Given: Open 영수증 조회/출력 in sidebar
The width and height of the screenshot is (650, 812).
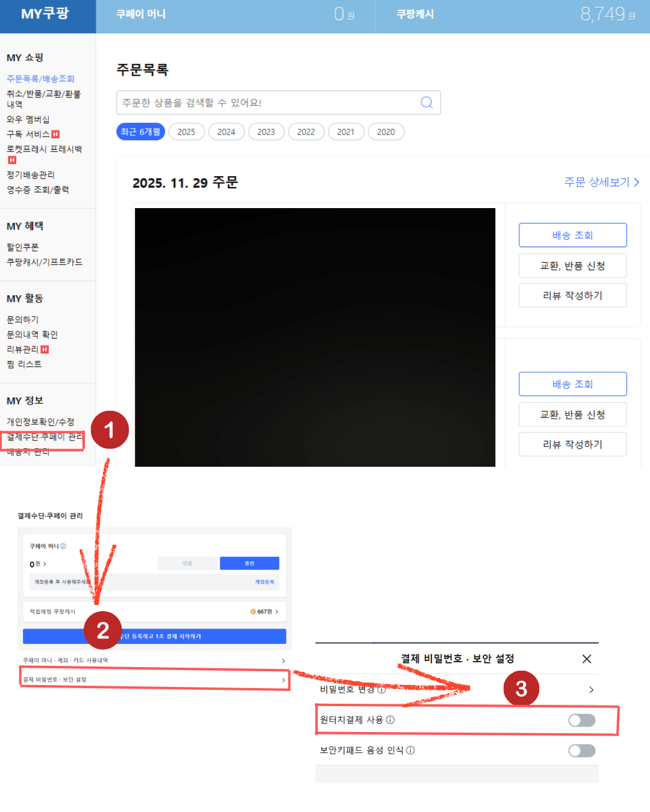Looking at the screenshot, I should click(38, 190).
